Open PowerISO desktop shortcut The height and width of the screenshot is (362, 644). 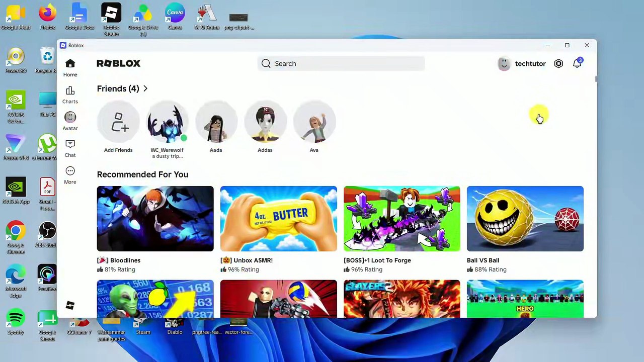16,61
